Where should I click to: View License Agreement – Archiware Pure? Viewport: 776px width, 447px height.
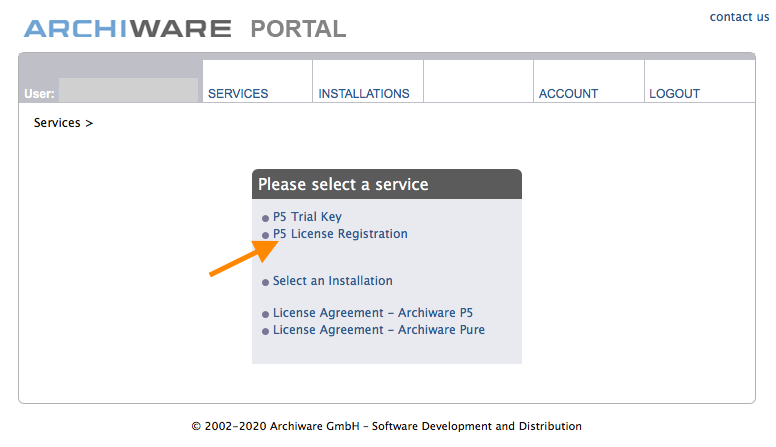(379, 330)
